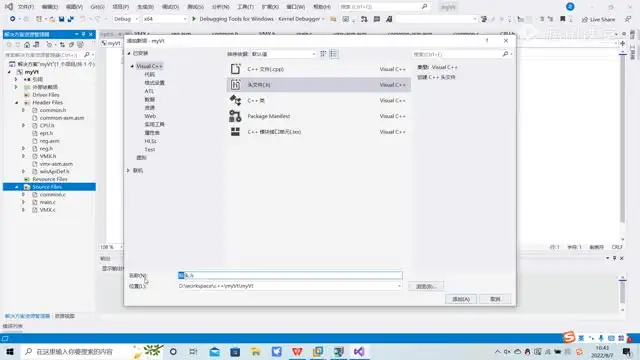Open the Window menu
The height and width of the screenshot is (360, 640).
point(296,7)
